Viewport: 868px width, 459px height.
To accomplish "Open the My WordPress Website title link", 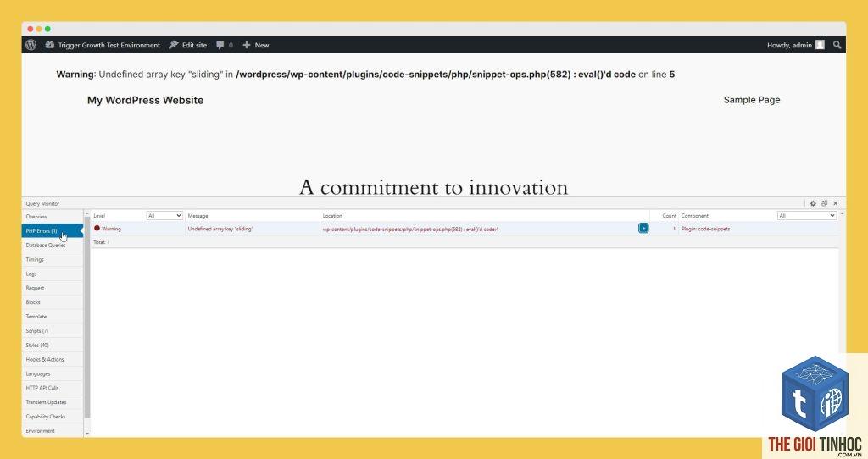I will point(145,100).
